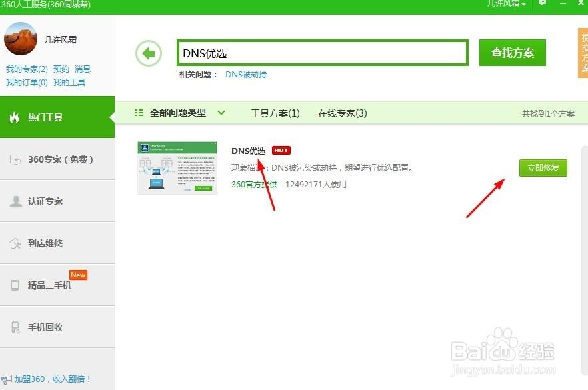Click the DNS优选 tool thumbnail

[177, 167]
